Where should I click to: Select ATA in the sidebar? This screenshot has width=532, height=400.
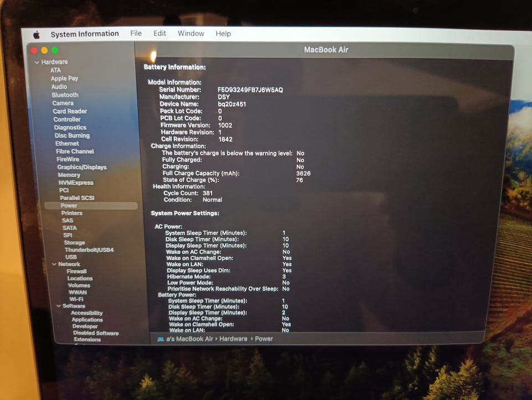(x=55, y=70)
